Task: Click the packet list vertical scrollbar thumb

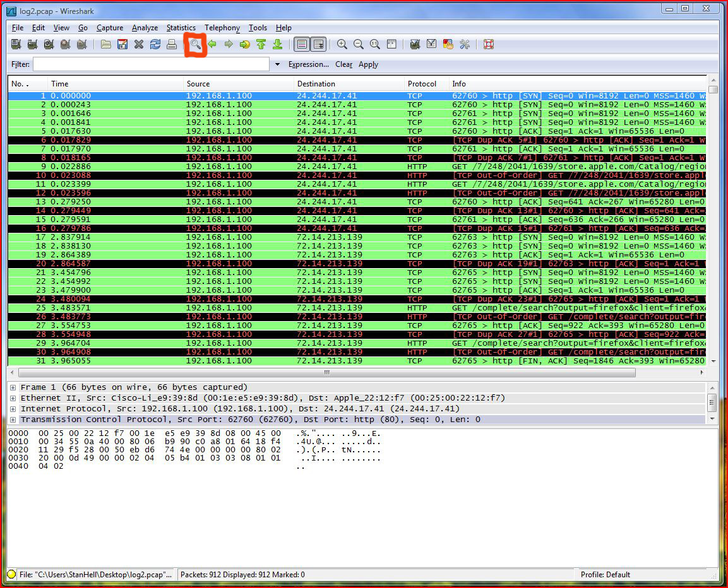Action: (713, 90)
